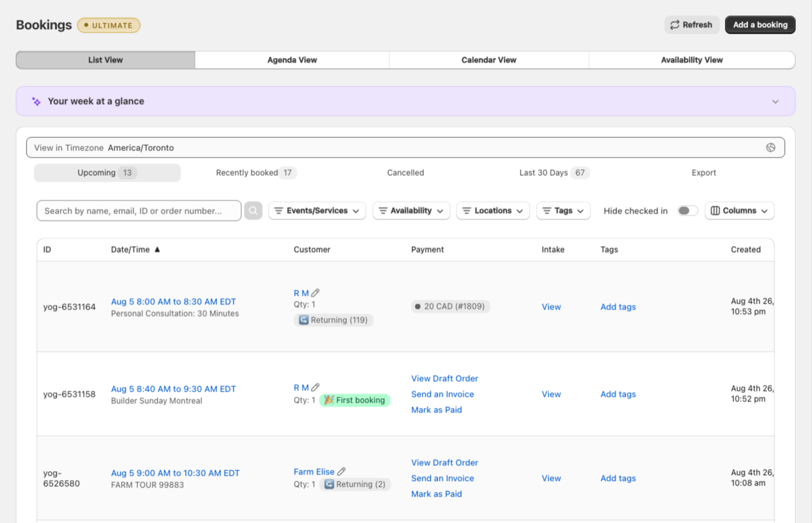Click the Date/Time sort arrow
Screen dimensions: 812x523
pos(157,250)
